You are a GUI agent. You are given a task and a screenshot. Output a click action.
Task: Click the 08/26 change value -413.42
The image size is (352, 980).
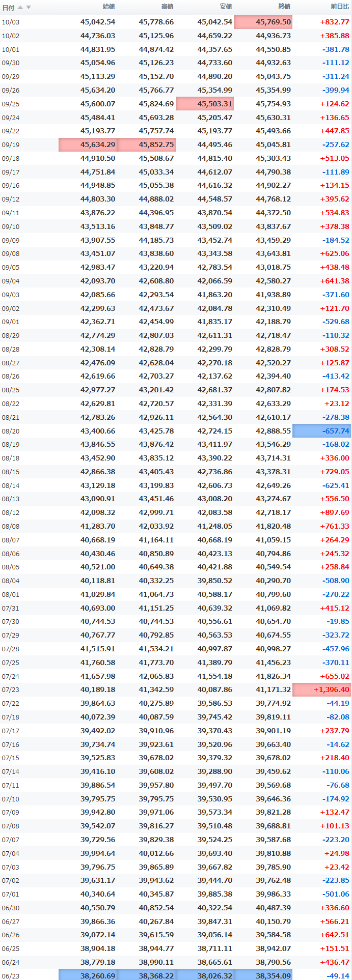(336, 376)
